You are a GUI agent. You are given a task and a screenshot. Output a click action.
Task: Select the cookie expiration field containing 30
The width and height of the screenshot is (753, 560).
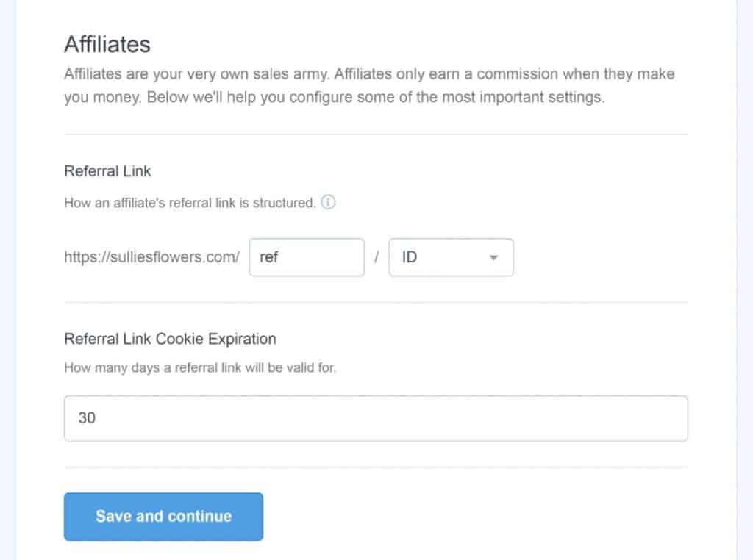point(376,417)
